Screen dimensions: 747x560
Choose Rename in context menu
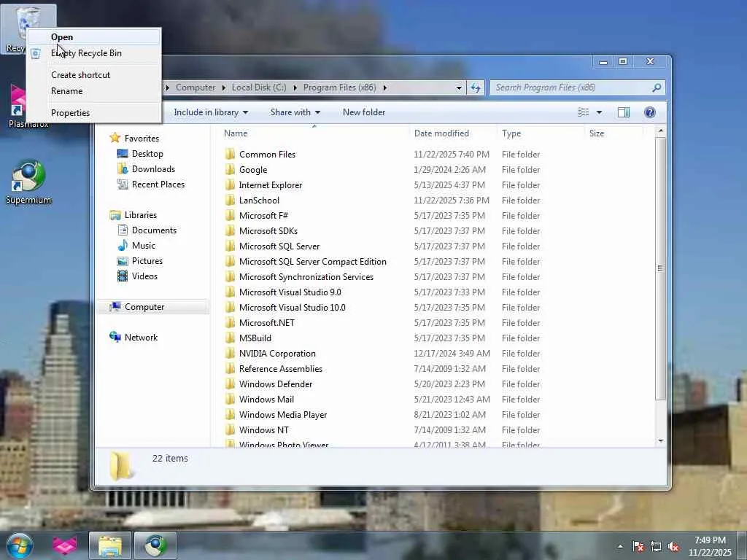93,91
